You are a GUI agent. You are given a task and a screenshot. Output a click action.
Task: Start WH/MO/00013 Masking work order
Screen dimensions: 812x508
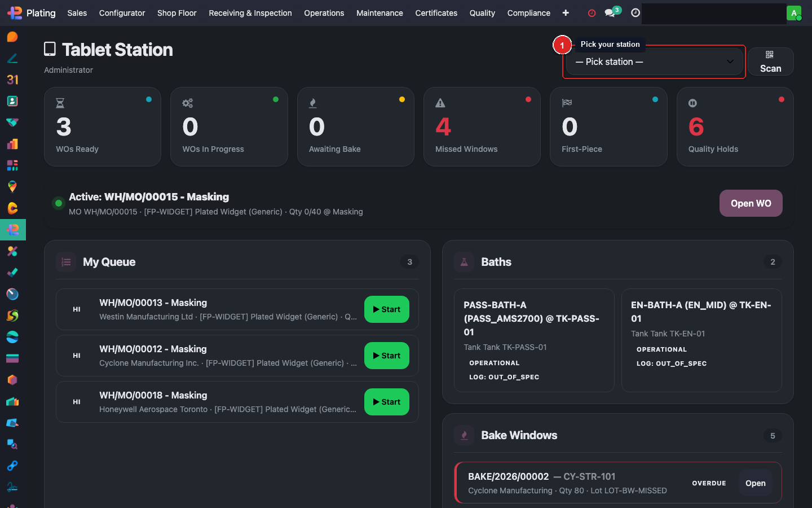coord(386,309)
